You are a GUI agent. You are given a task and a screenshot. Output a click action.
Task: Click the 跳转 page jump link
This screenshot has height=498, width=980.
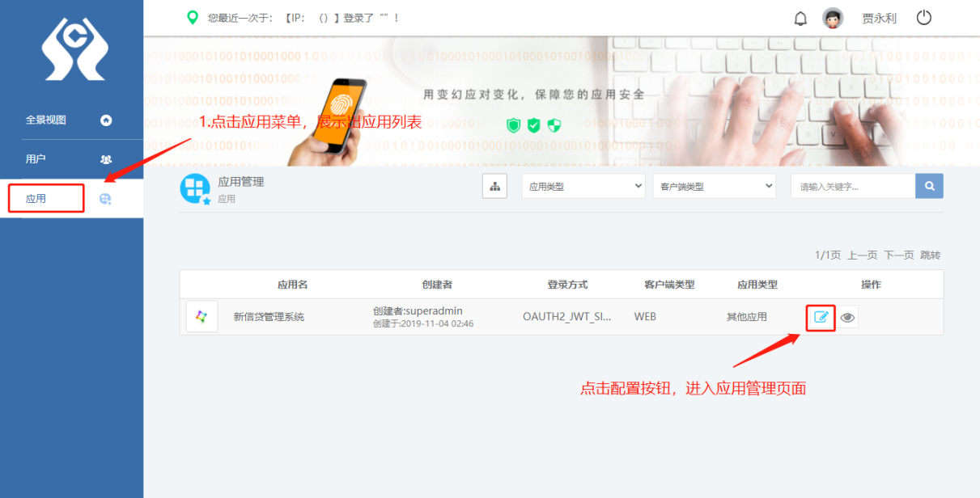pyautogui.click(x=930, y=254)
